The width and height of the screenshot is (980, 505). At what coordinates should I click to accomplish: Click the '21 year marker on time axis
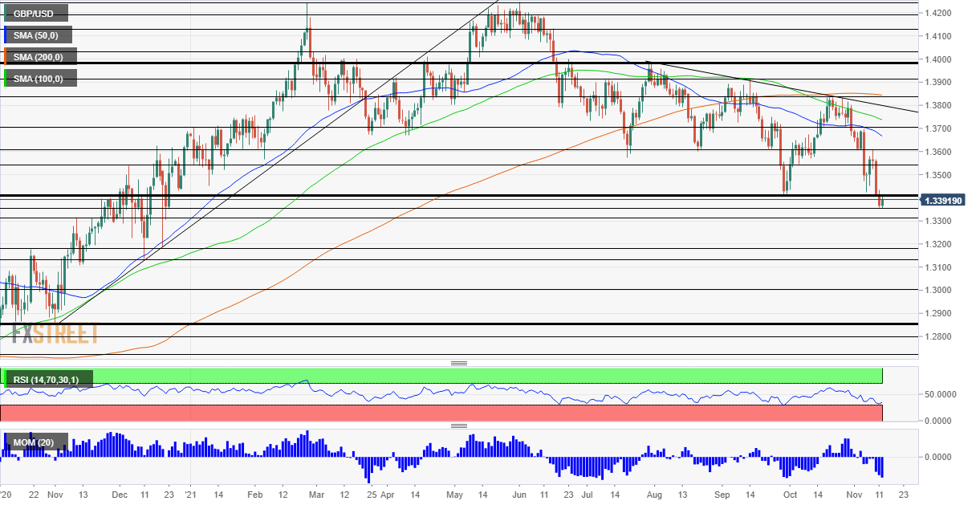point(191,497)
